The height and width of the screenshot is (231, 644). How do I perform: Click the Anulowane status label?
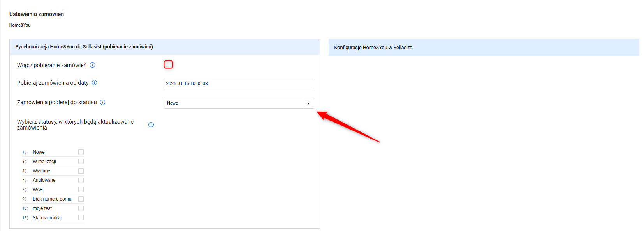coord(44,180)
